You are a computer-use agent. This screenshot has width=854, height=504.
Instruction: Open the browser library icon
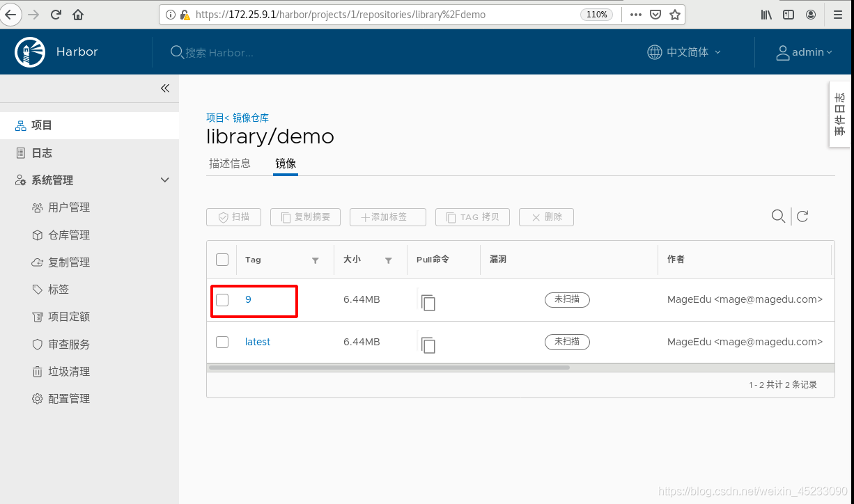click(x=766, y=15)
